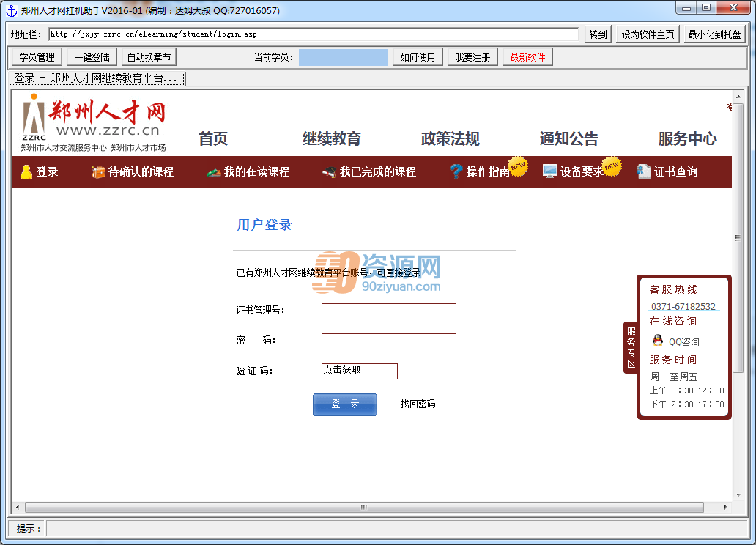Viewport: 756px width, 545px height.
Task: Click the pending courses briefcase icon
Action: click(98, 171)
